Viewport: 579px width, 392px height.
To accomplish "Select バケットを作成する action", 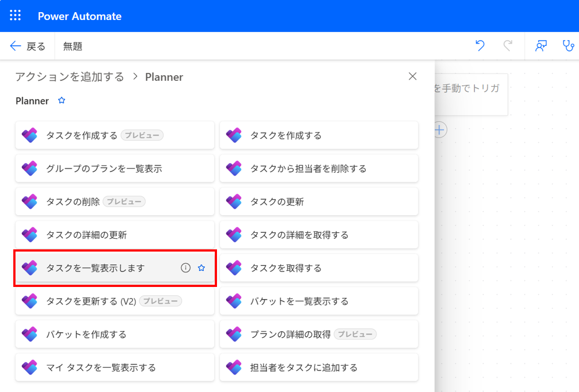I will tap(115, 334).
